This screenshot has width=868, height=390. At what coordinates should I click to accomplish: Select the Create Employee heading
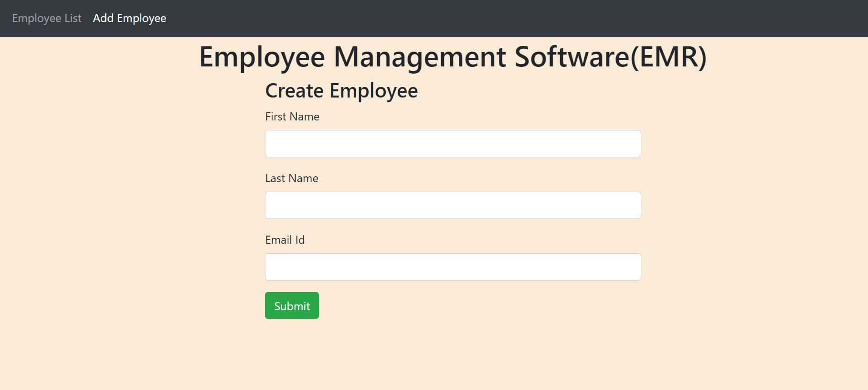pos(341,91)
